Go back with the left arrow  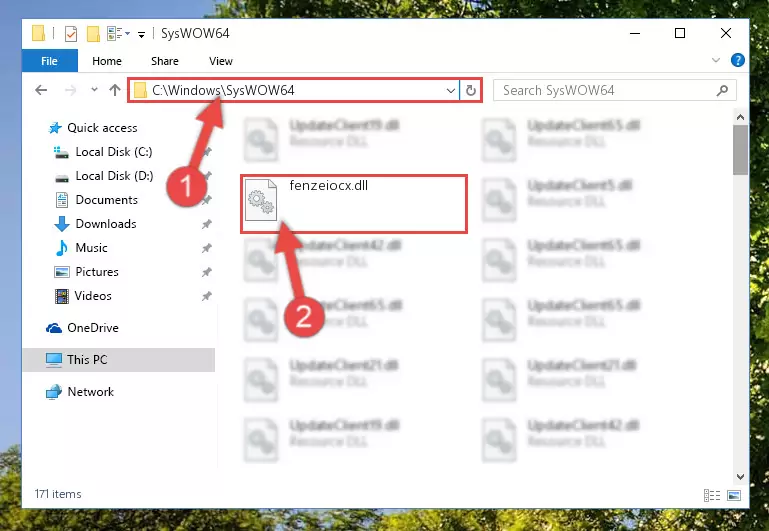click(41, 90)
